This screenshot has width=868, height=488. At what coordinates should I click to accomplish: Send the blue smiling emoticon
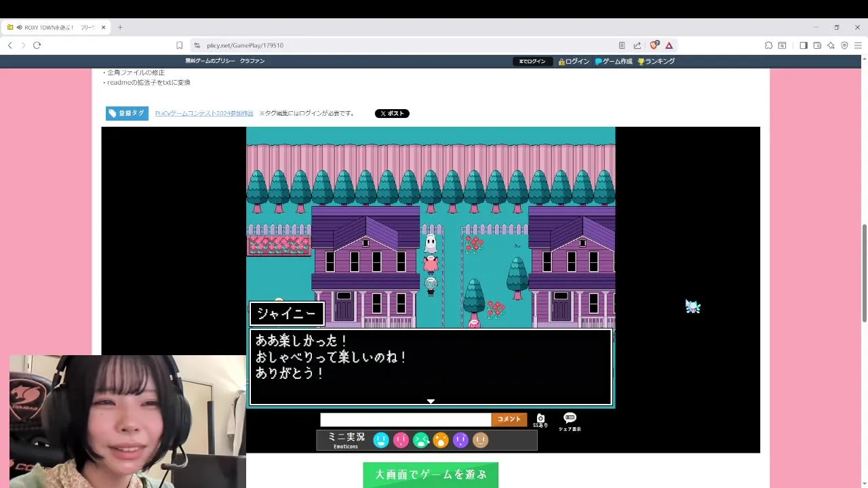click(381, 440)
